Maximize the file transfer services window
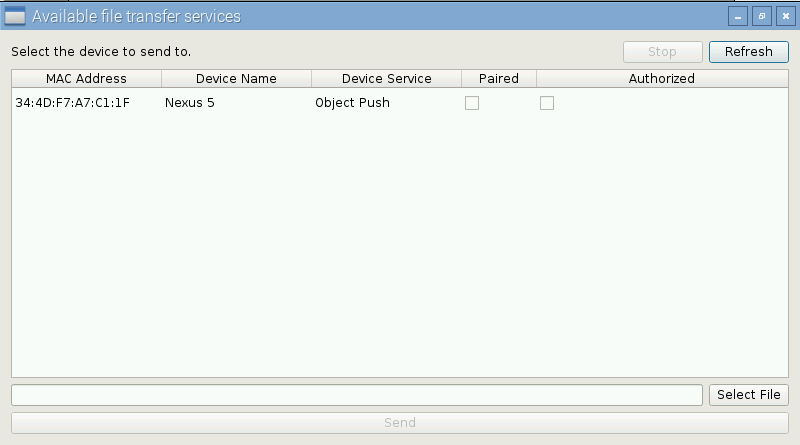 (762, 17)
